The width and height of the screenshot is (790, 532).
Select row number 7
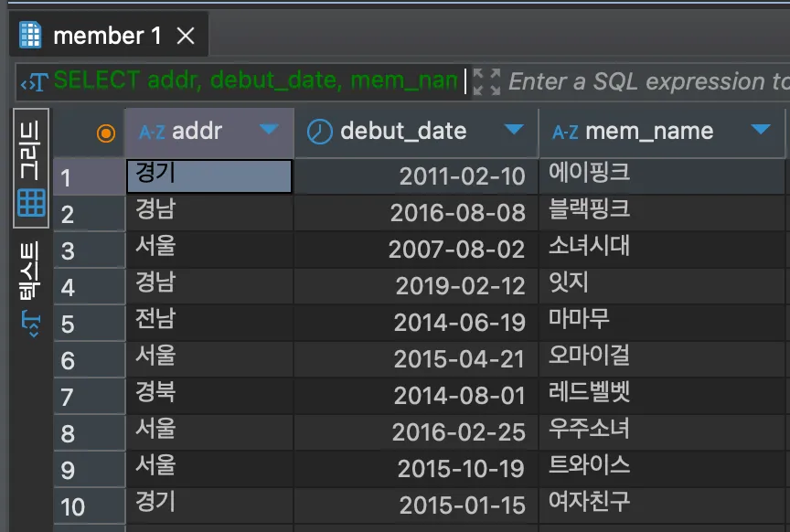(x=90, y=397)
